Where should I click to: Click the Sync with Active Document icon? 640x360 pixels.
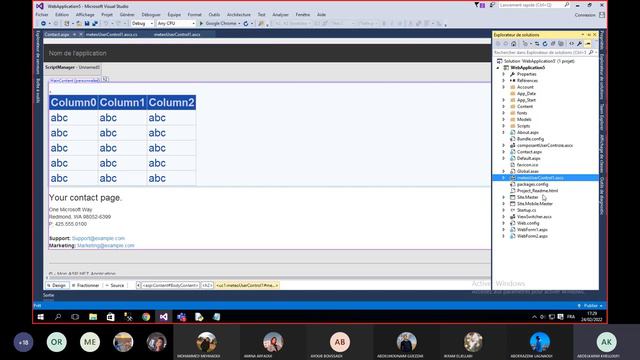(537, 44)
